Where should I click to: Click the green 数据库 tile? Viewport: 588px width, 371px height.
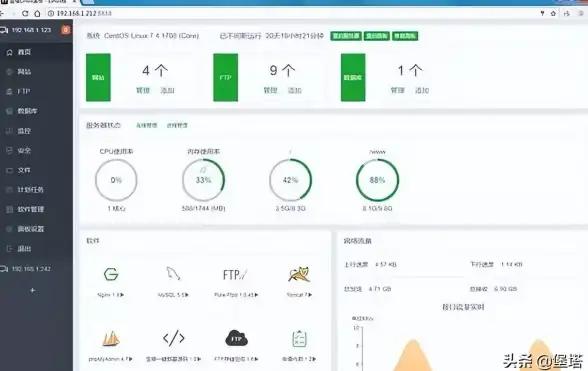[353, 77]
